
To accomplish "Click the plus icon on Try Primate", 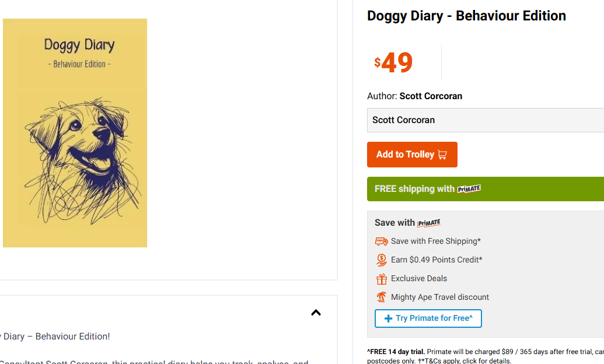I will click(x=388, y=318).
